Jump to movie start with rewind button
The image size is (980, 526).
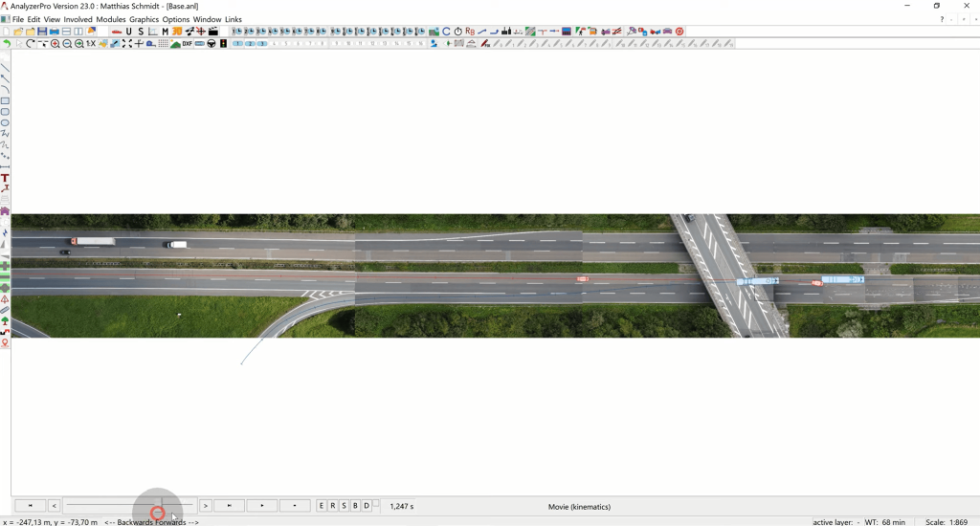pos(30,506)
